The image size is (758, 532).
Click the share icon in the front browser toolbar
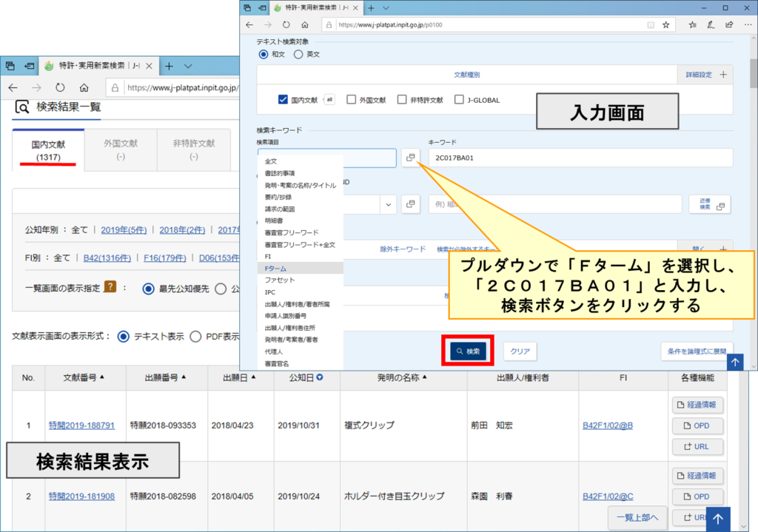[728, 24]
